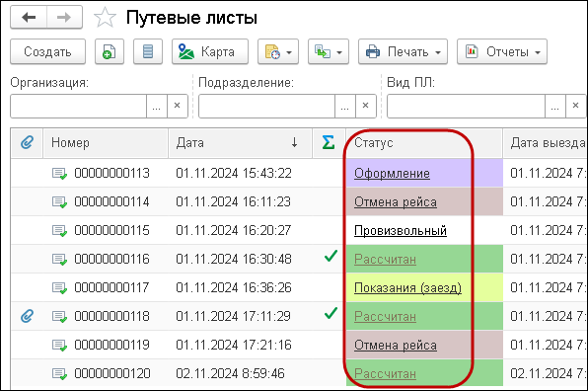Select date cell 01.11.2024 16:36:26
588x391 pixels.
coord(233,287)
